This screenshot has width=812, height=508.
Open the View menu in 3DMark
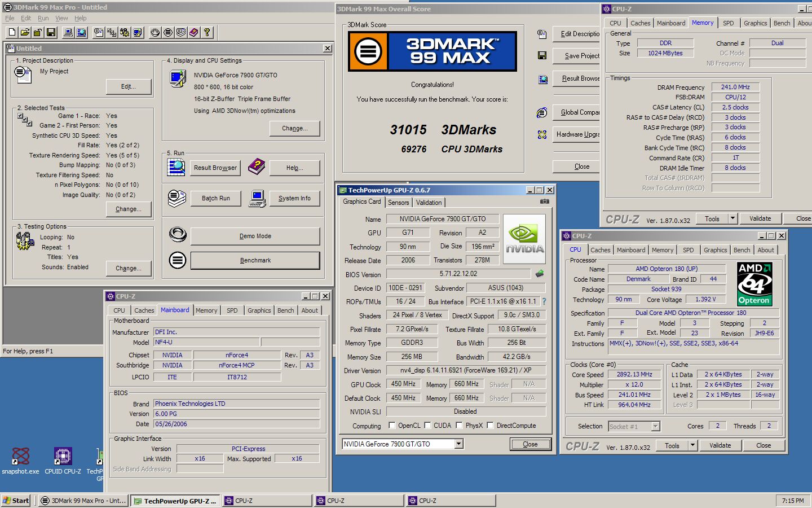[61, 18]
